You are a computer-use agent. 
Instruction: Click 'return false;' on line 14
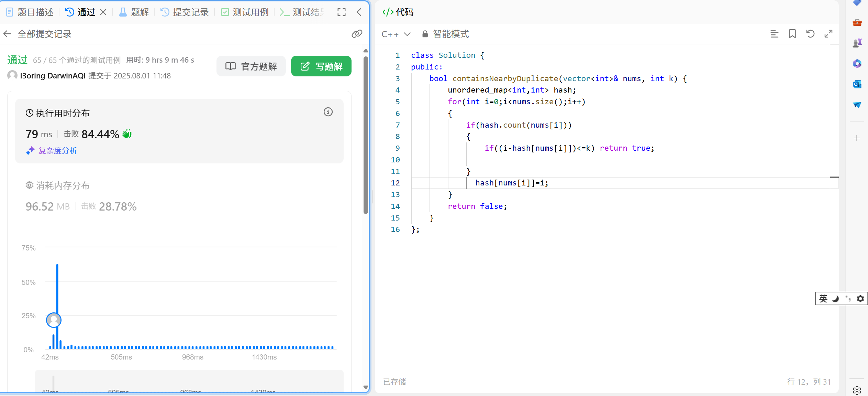point(477,206)
